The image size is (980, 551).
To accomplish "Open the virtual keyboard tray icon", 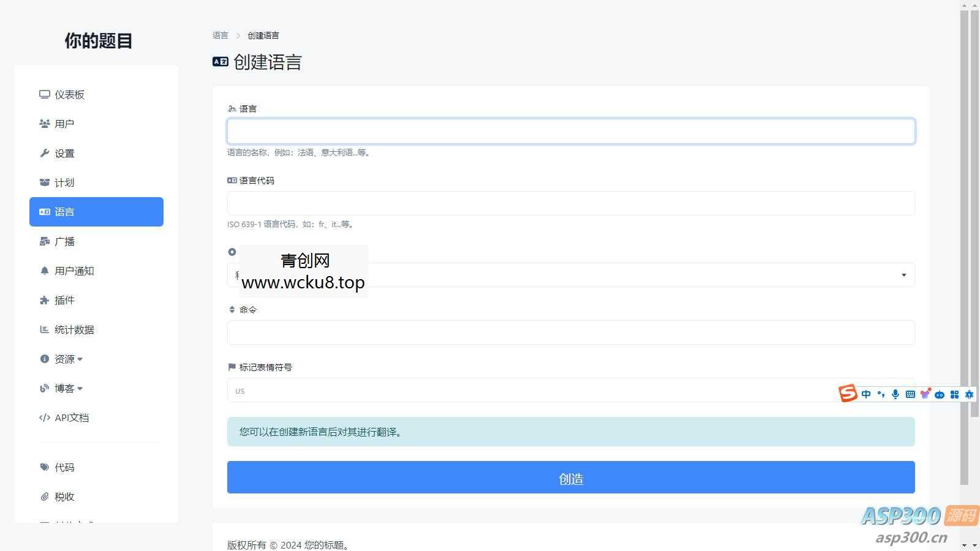I will click(910, 394).
